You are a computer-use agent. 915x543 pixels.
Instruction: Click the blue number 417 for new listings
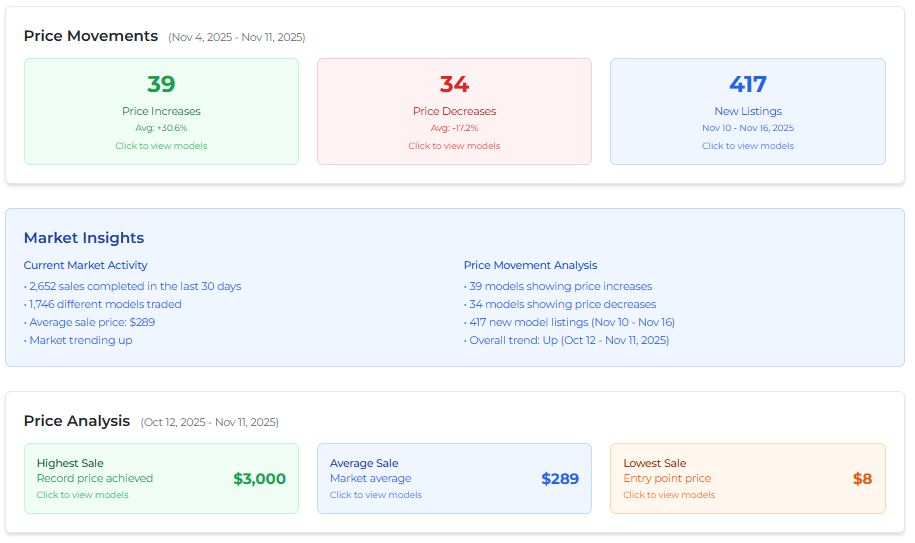(x=747, y=85)
